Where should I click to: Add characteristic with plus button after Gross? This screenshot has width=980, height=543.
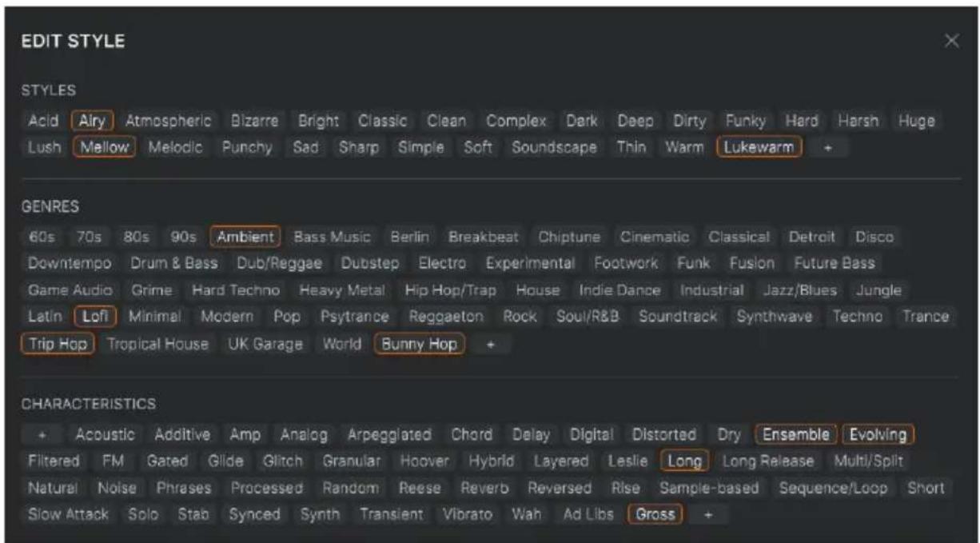pos(707,513)
